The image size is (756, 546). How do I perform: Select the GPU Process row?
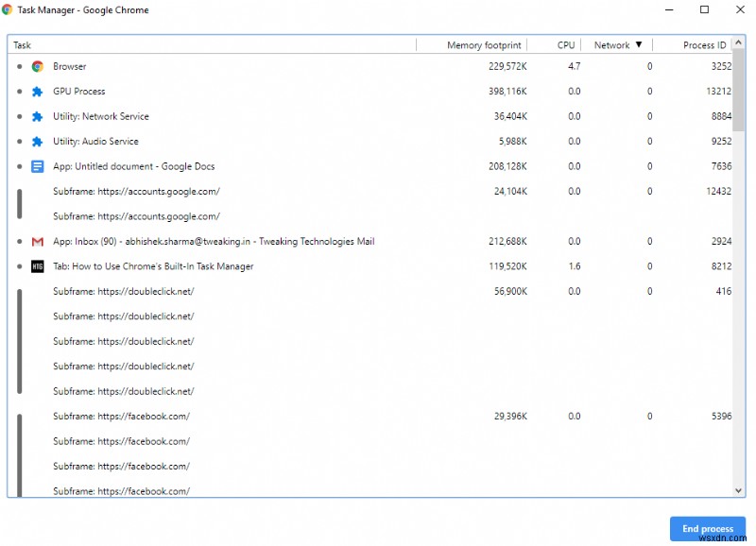click(x=369, y=92)
